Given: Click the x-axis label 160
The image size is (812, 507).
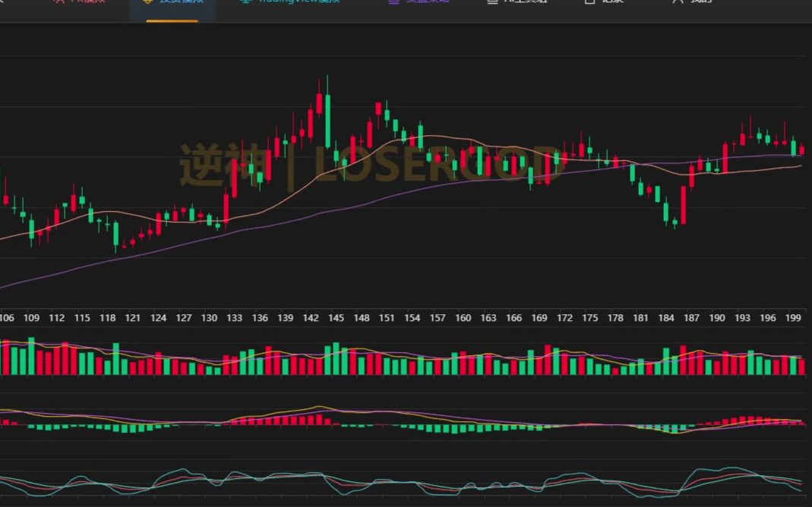Looking at the screenshot, I should [463, 318].
